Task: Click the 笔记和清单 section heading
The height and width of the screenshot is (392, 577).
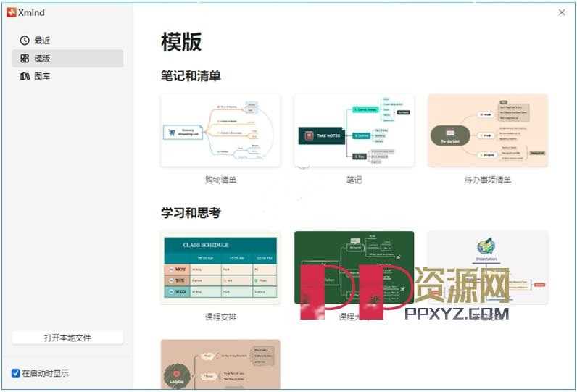Action: coord(191,76)
